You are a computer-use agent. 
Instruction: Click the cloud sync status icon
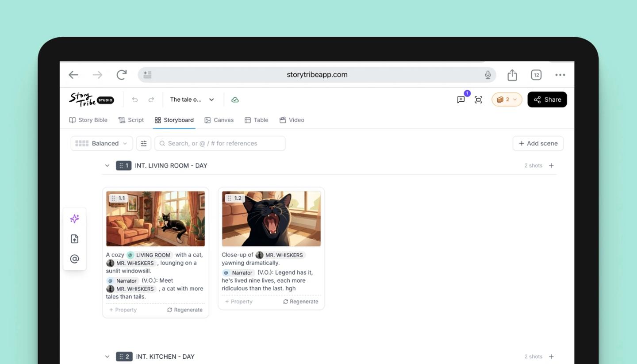235,100
